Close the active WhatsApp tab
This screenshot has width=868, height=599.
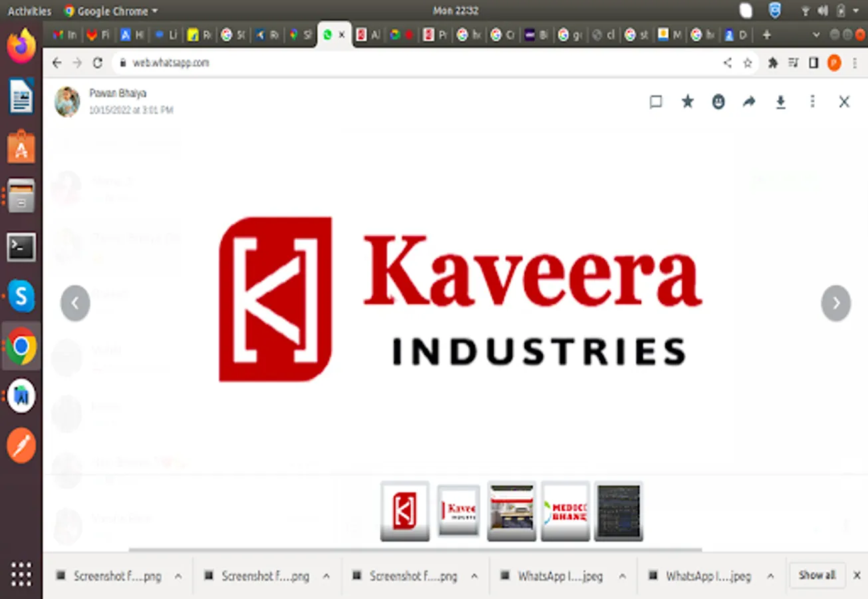pyautogui.click(x=342, y=35)
